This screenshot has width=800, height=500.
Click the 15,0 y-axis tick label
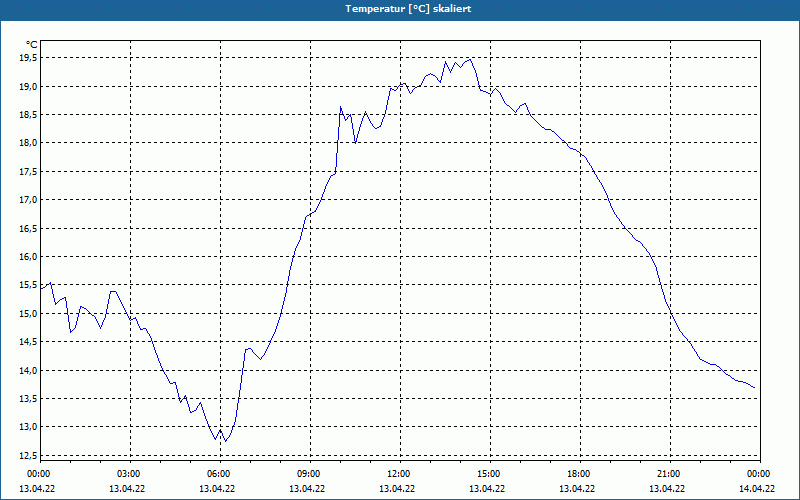[29, 314]
